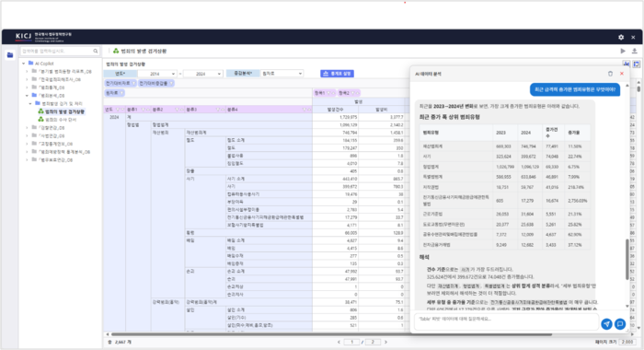Click the AI Copilot folder icon in the tree
Viewport: 644px width, 350px height.
click(x=30, y=64)
